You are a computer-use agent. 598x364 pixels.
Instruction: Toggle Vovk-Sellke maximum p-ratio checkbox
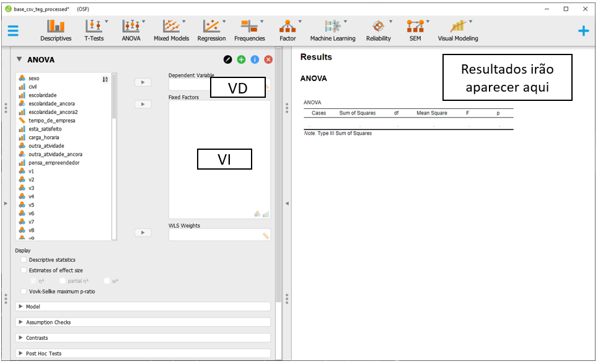point(24,291)
